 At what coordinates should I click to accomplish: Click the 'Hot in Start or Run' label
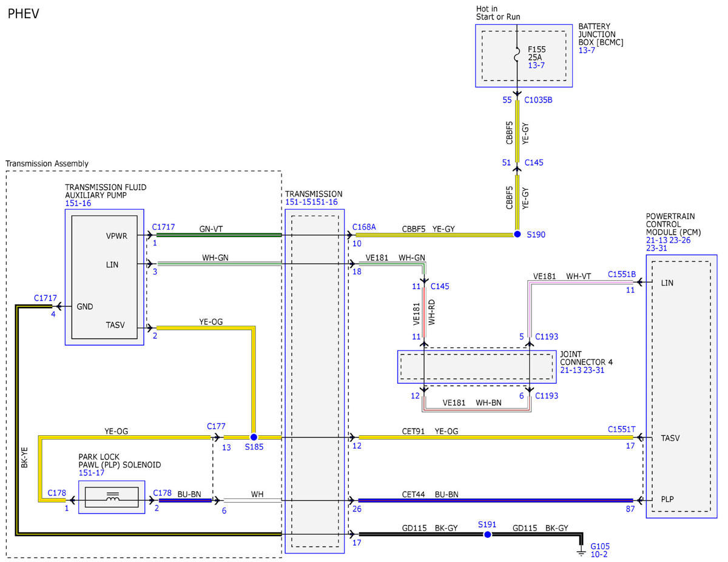[x=499, y=13]
